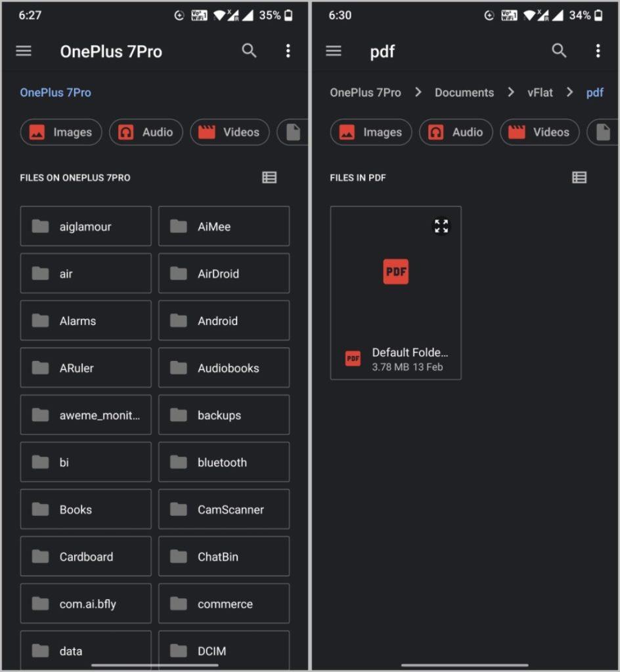Open aweme_monit... folder
Viewport: 620px width, 672px height.
coord(86,415)
